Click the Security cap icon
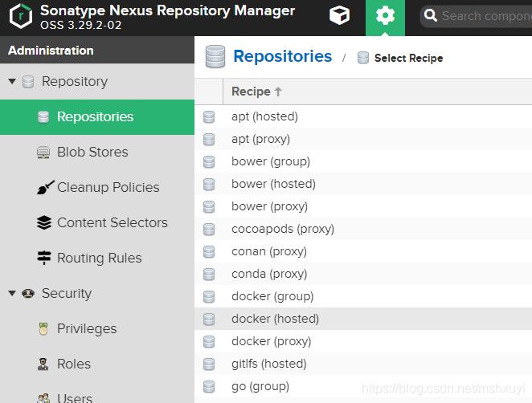The image size is (532, 403). click(28, 293)
